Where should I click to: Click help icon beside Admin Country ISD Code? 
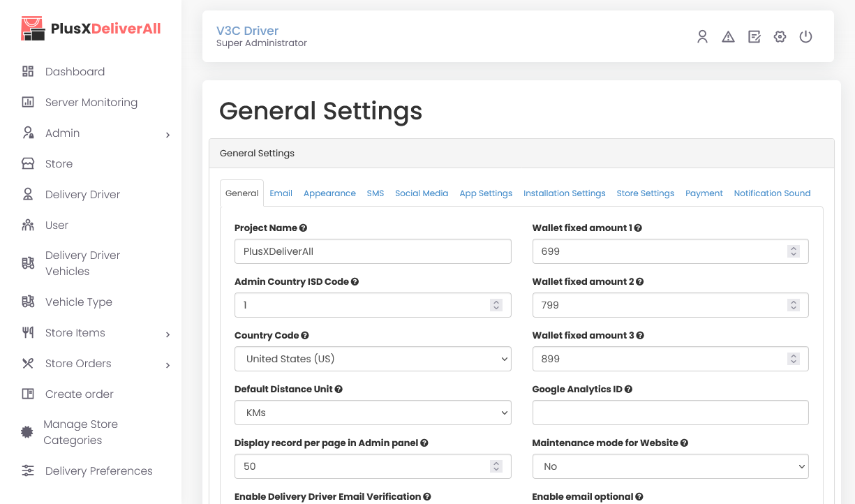(355, 281)
